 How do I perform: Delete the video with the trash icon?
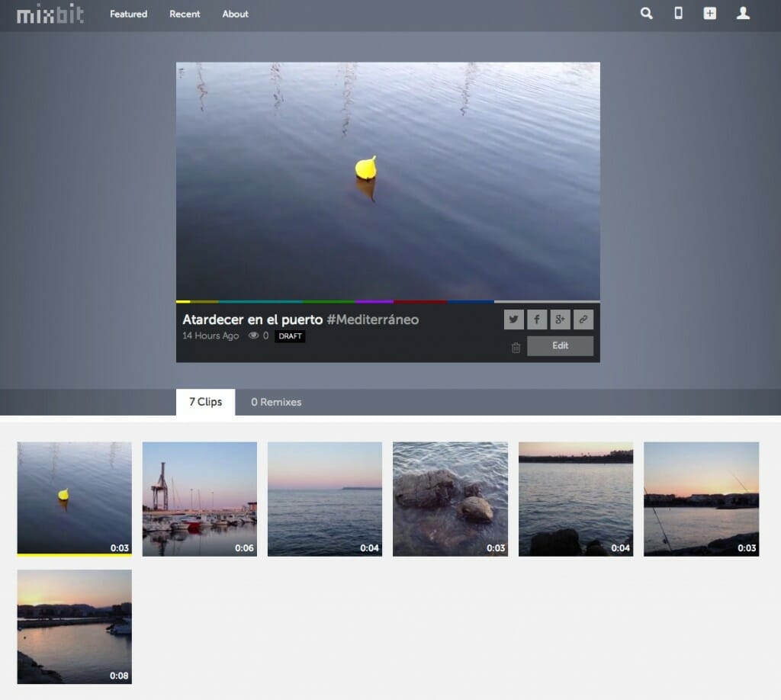click(x=515, y=347)
